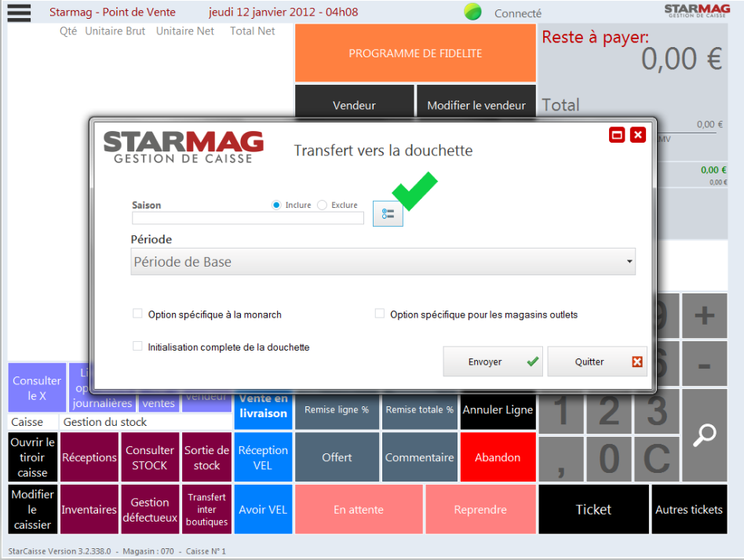Click the season list selector icon
Screen dimensions: 744x560
click(388, 214)
